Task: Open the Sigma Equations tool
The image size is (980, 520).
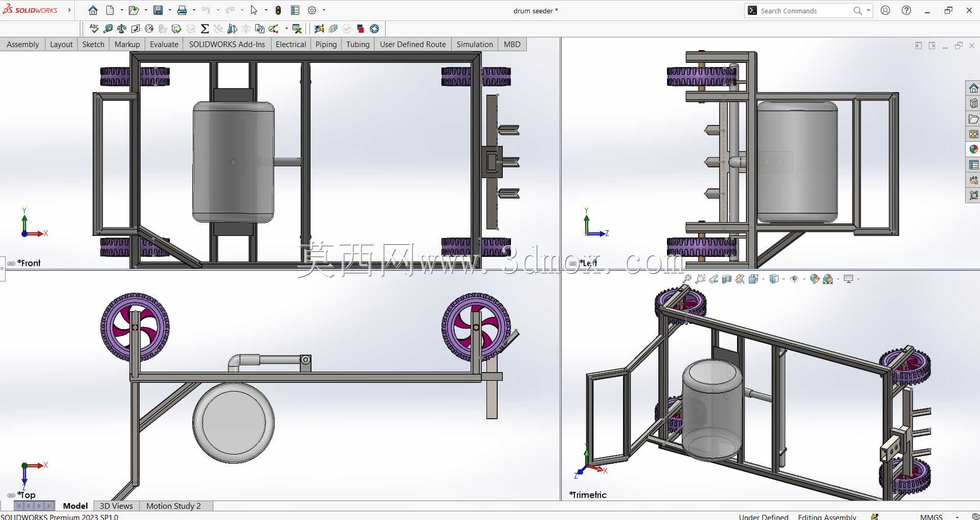Action: (x=205, y=29)
